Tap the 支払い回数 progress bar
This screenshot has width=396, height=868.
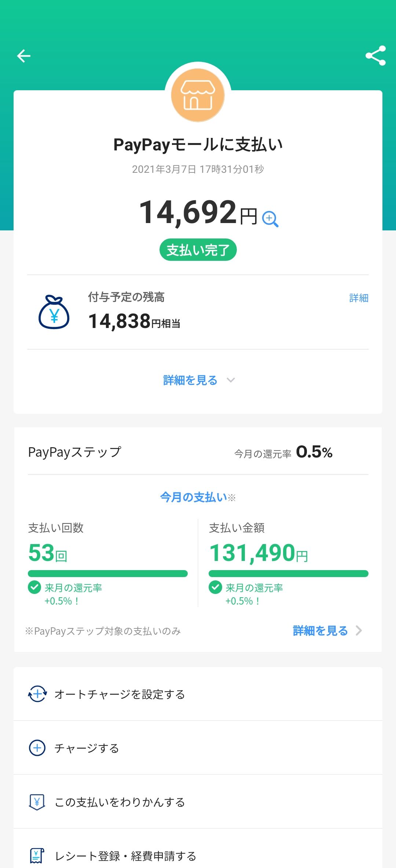tap(108, 573)
